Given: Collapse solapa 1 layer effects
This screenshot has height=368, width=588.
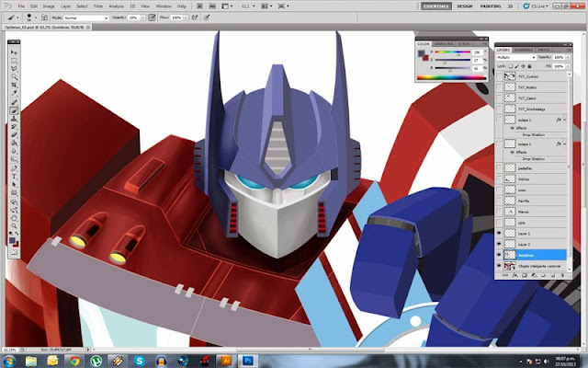Looking at the screenshot, I should click(x=565, y=120).
